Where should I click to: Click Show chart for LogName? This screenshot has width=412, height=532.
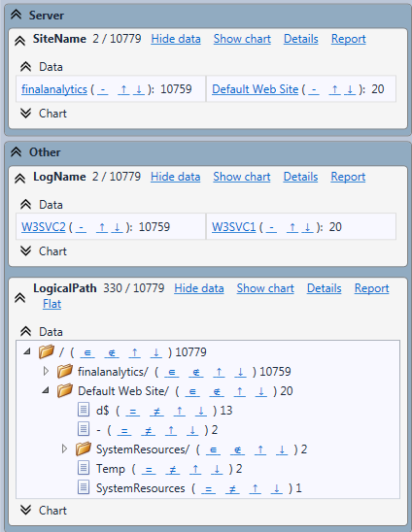[242, 177]
